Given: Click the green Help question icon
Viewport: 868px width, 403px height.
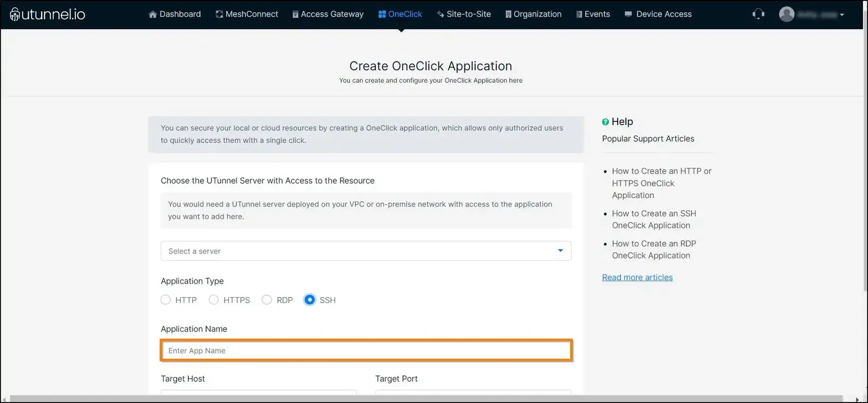Looking at the screenshot, I should (605, 122).
